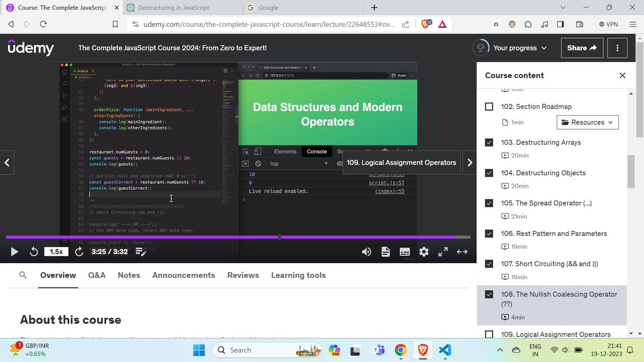Open Brave Wallet icon
644x362 pixels.
(580, 24)
